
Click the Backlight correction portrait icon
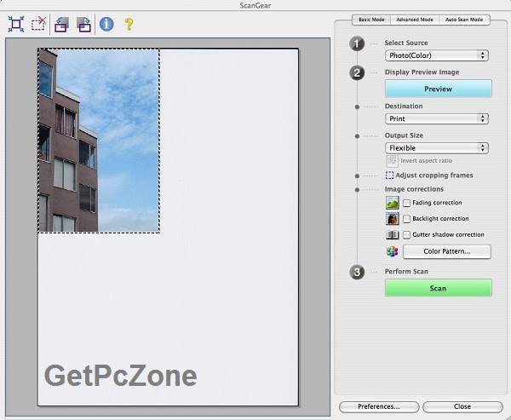click(x=393, y=218)
